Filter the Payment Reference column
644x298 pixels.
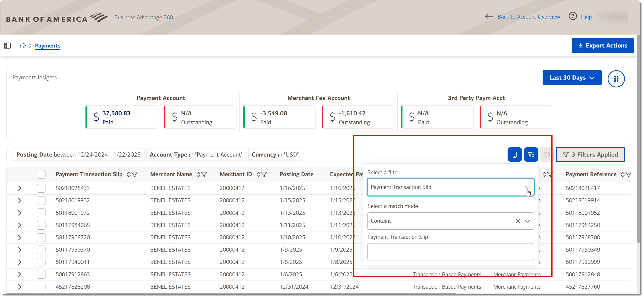[629, 175]
